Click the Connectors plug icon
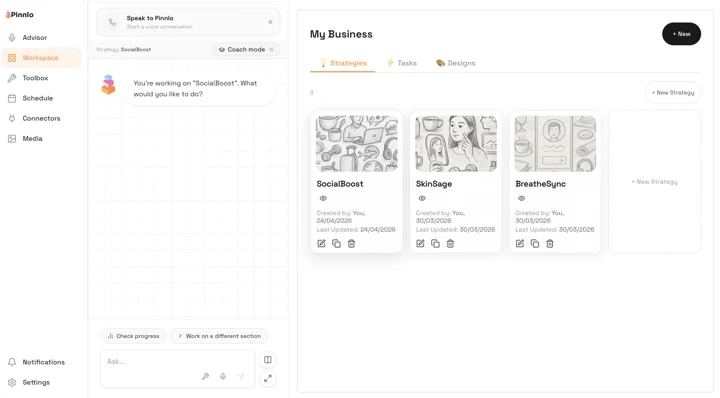This screenshot has width=720, height=398. [12, 118]
